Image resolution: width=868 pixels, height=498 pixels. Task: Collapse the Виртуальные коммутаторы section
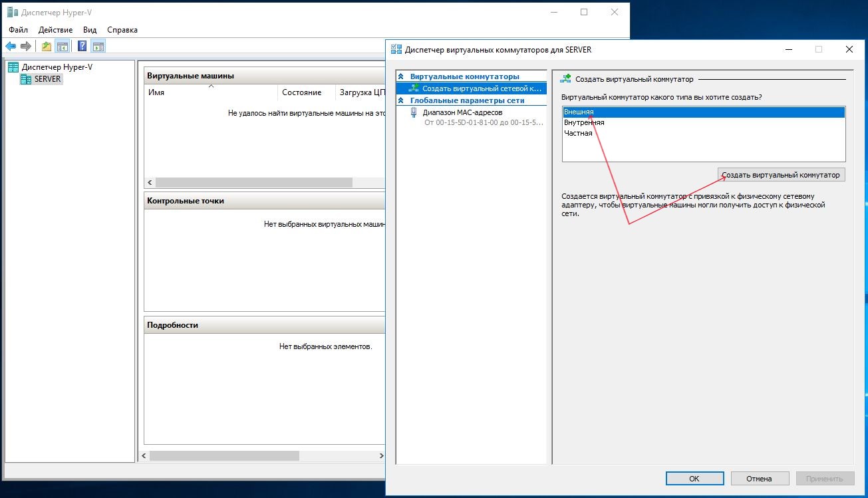[x=401, y=76]
